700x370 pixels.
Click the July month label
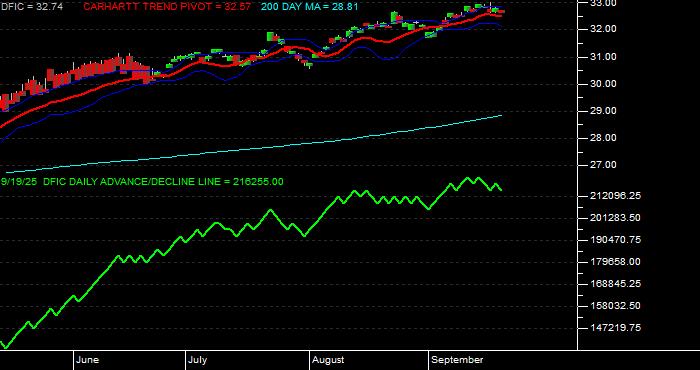[x=197, y=360]
